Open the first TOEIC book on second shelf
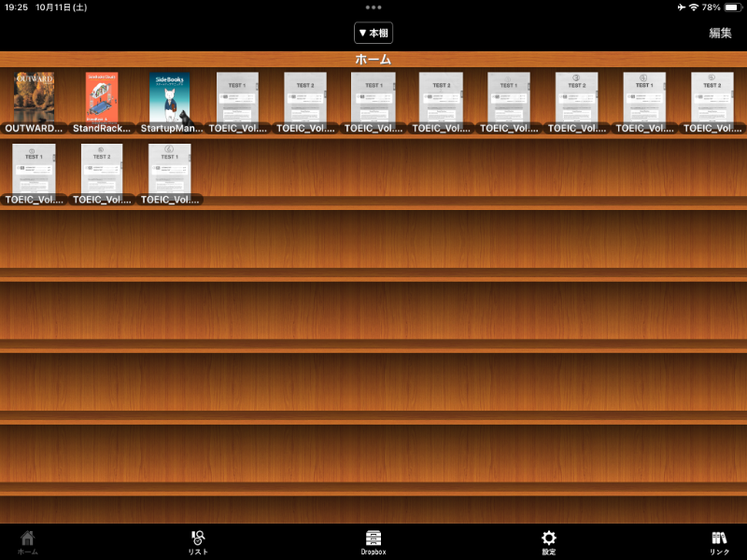747x560 pixels. [x=34, y=169]
